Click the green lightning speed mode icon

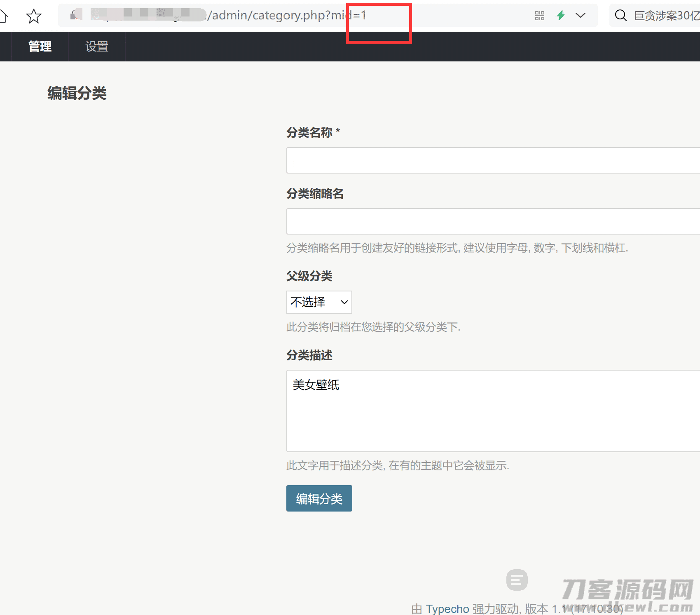(x=560, y=16)
